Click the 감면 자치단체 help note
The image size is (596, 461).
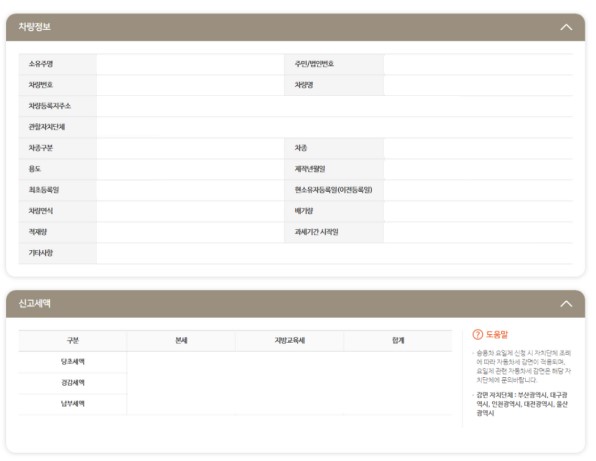click(522, 404)
